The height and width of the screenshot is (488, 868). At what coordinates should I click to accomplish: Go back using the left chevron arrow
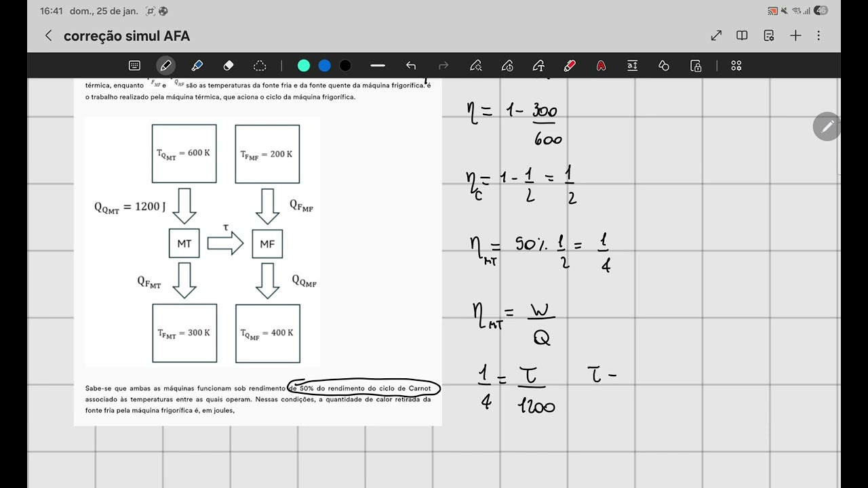click(x=48, y=36)
